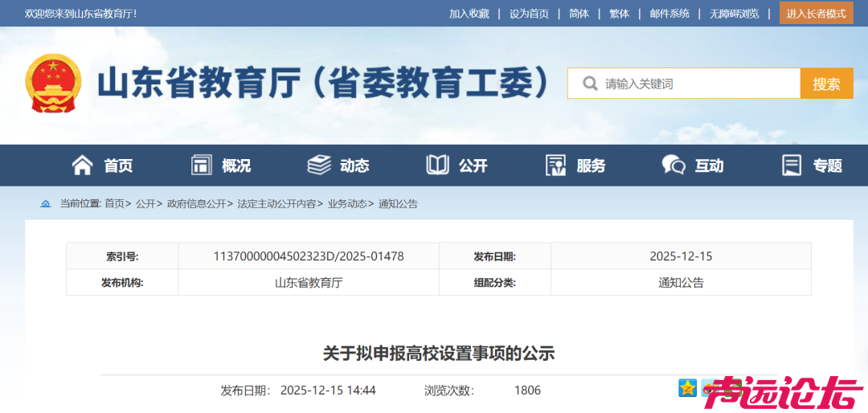Click the document icon beside 专题
The height and width of the screenshot is (413, 868).
(x=792, y=165)
